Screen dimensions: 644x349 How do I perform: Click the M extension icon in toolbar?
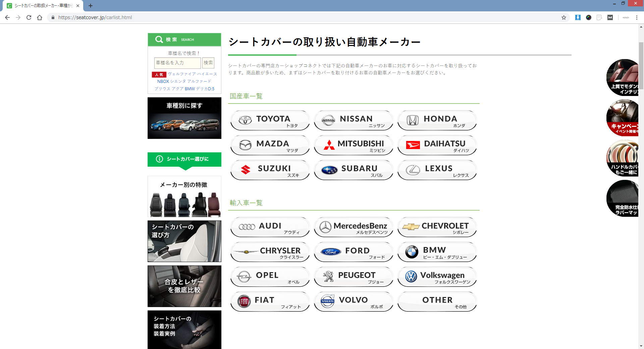point(610,17)
